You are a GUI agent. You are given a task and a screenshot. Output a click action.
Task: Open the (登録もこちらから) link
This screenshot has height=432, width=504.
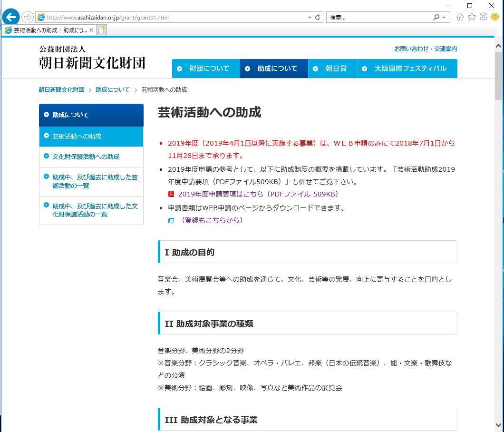(212, 220)
